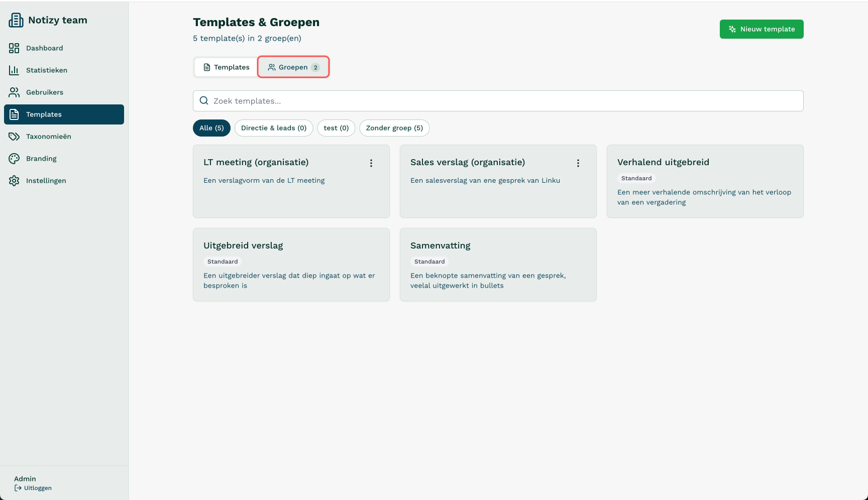Click the Dashboard grid icon in sidebar
This screenshot has height=500, width=868.
pos(14,48)
